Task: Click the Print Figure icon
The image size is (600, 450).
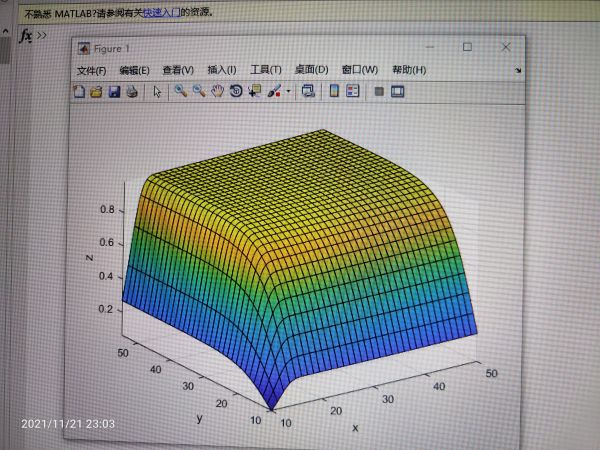Action: (x=130, y=91)
